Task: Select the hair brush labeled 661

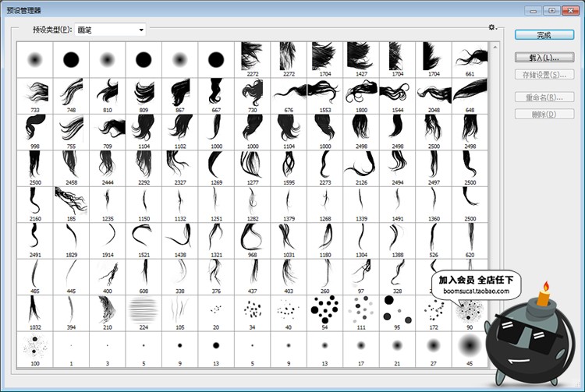Action: (x=470, y=59)
